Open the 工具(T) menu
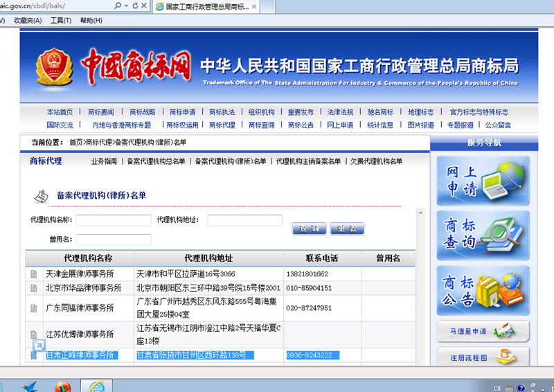554x392 pixels. coord(61,21)
